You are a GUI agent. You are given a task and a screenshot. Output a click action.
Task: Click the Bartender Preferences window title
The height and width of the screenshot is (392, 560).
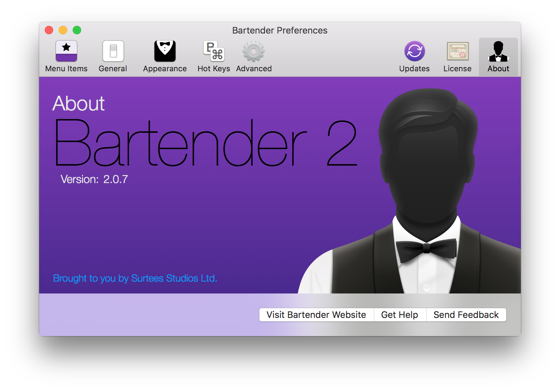[280, 30]
